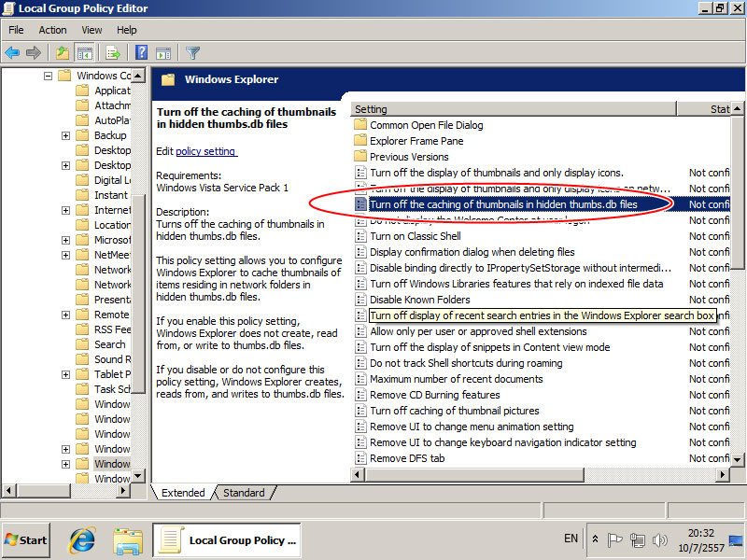Open the View menu
Image resolution: width=747 pixels, height=560 pixels.
pyautogui.click(x=92, y=30)
